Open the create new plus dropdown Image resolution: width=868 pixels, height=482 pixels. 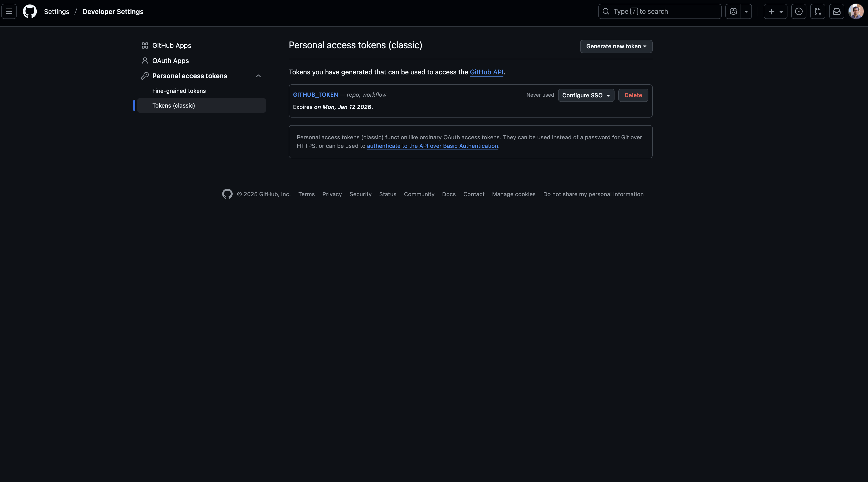tap(775, 11)
